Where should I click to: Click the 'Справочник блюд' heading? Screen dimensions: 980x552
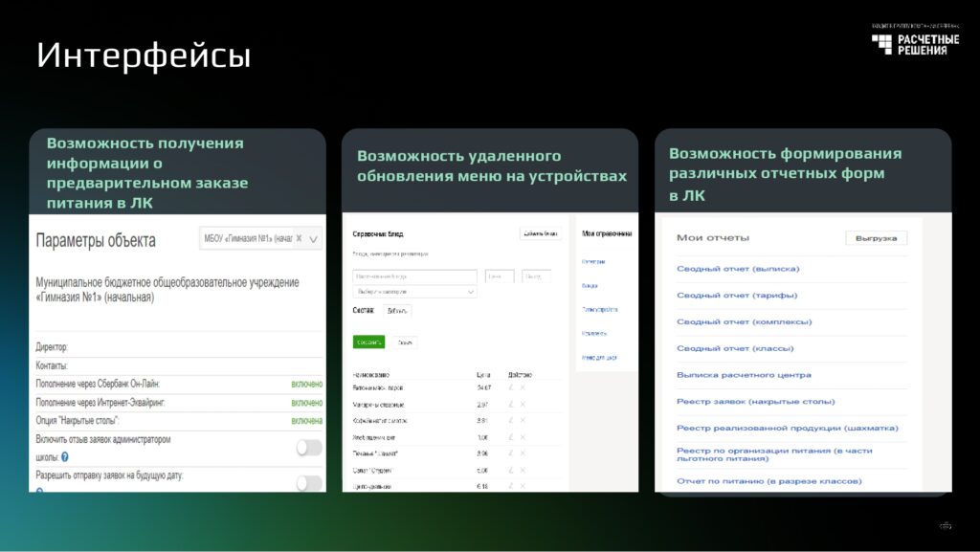pos(378,234)
